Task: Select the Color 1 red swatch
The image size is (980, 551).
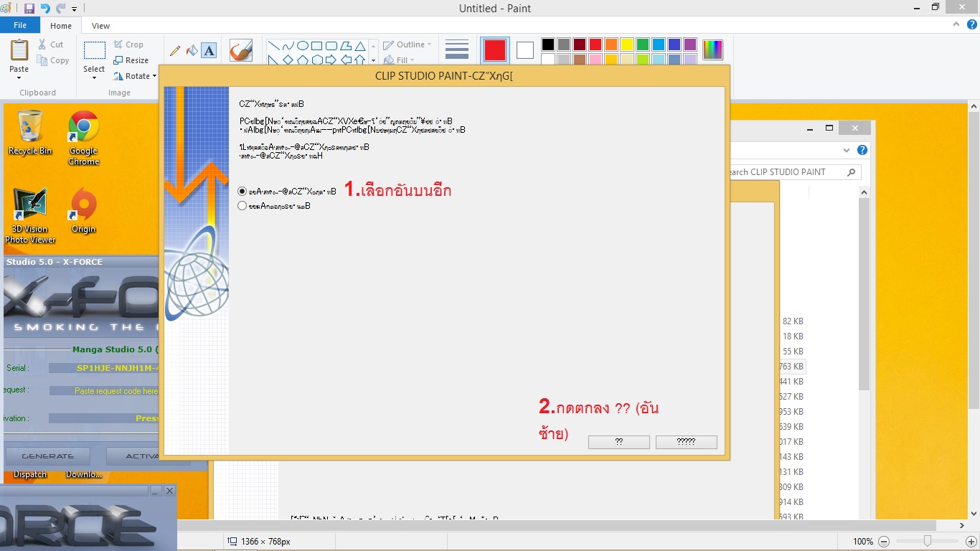Action: click(495, 50)
